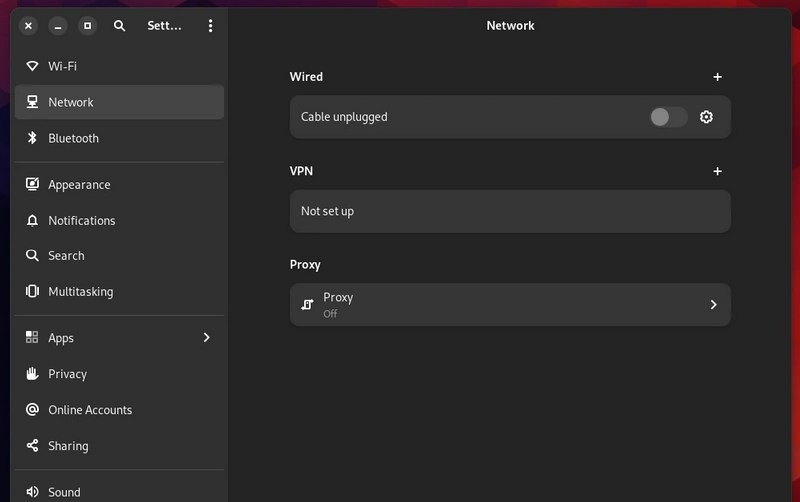Open wired connection gear settings
This screenshot has width=800, height=502.
[x=706, y=117]
